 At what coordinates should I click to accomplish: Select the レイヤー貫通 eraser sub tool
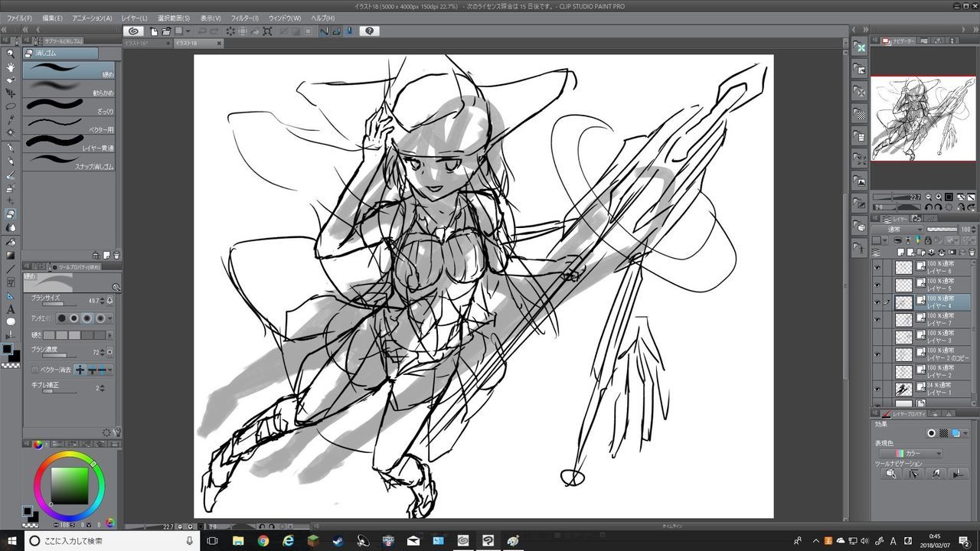click(x=69, y=142)
